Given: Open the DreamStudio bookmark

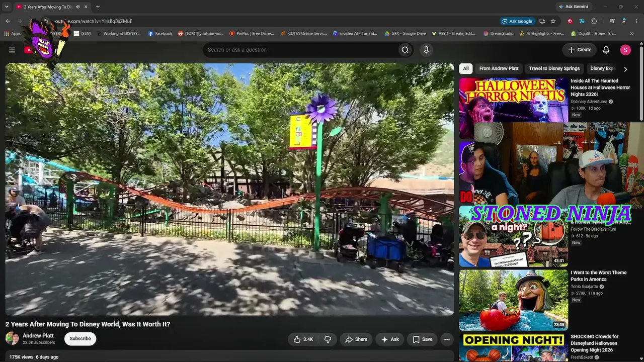Looking at the screenshot, I should point(498,34).
